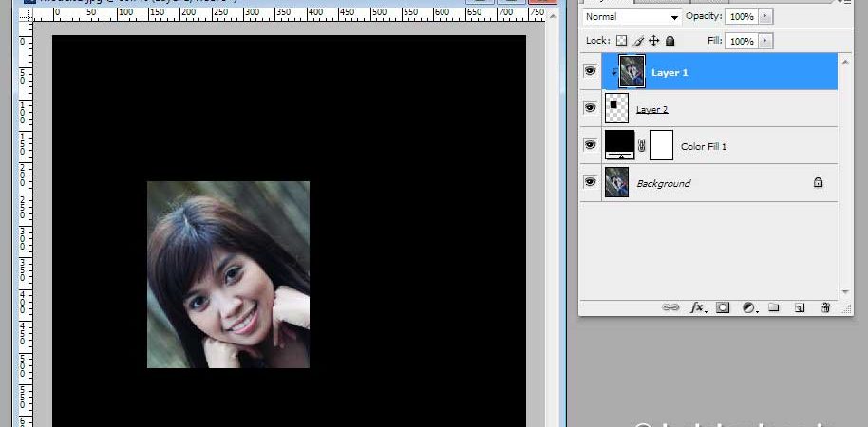This screenshot has height=427, width=868.
Task: Create a new layer
Action: (x=800, y=307)
